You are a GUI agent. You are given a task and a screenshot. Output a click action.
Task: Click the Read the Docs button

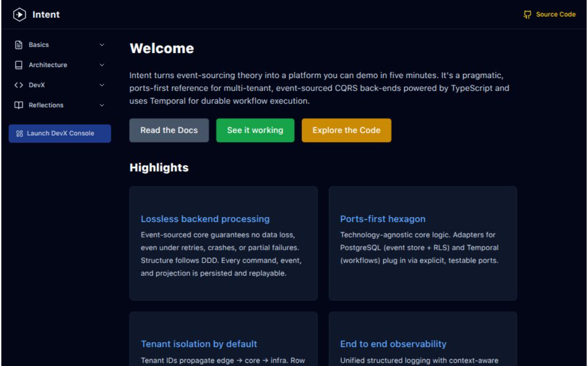click(169, 130)
